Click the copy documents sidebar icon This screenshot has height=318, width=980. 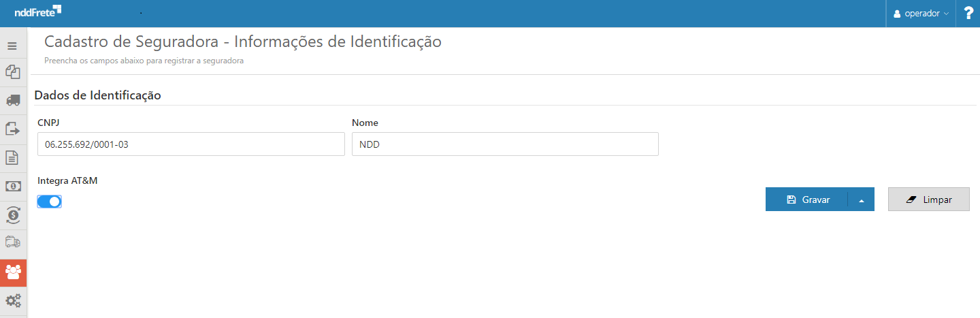[x=12, y=71]
